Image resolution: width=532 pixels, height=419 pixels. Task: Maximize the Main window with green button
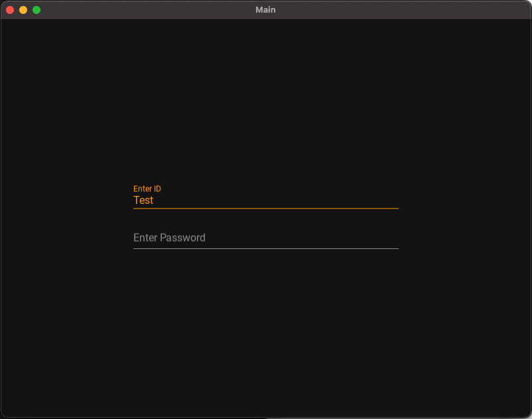pos(36,10)
